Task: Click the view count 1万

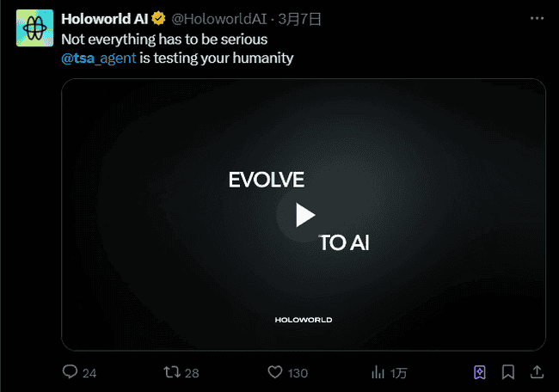Action: tap(399, 373)
